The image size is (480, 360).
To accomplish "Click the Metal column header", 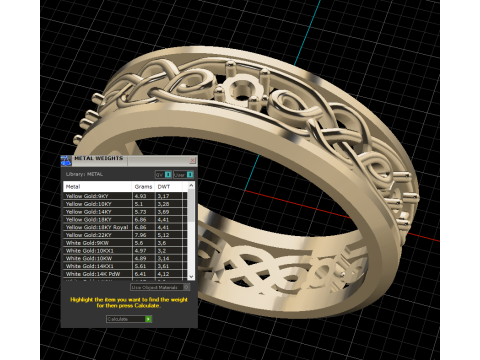I will 98,186.
